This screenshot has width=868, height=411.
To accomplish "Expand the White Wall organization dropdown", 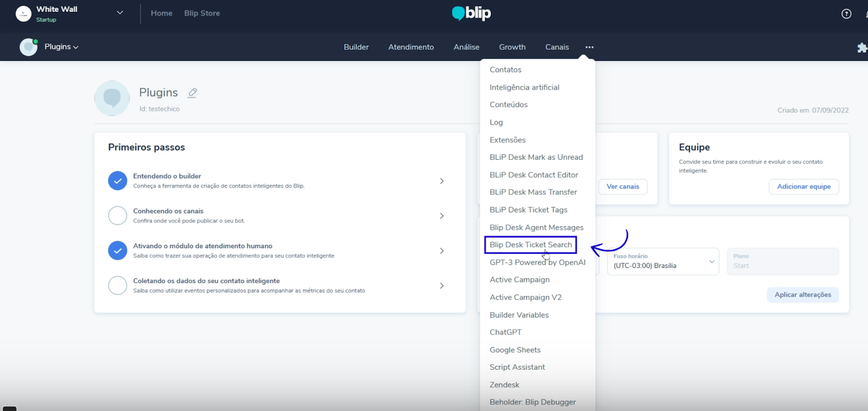I will 120,13.
